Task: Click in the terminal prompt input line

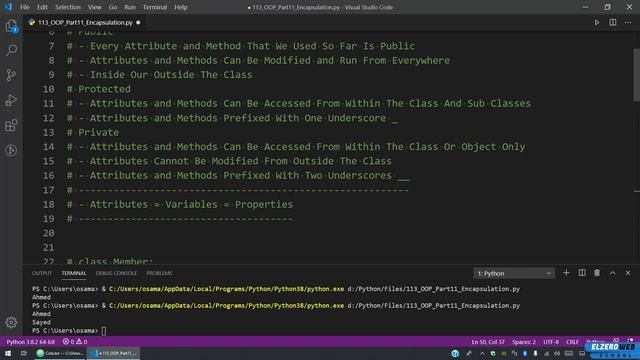Action: tap(104, 331)
